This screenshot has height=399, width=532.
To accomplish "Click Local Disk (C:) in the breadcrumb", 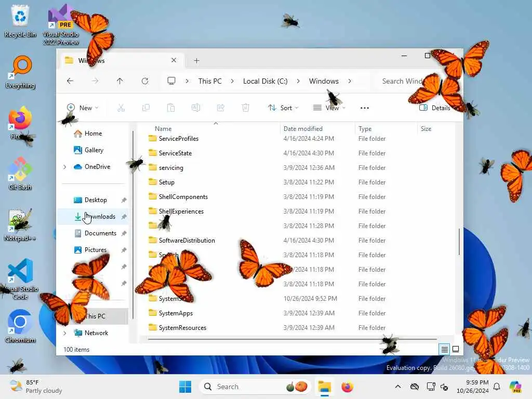I will pos(265,81).
